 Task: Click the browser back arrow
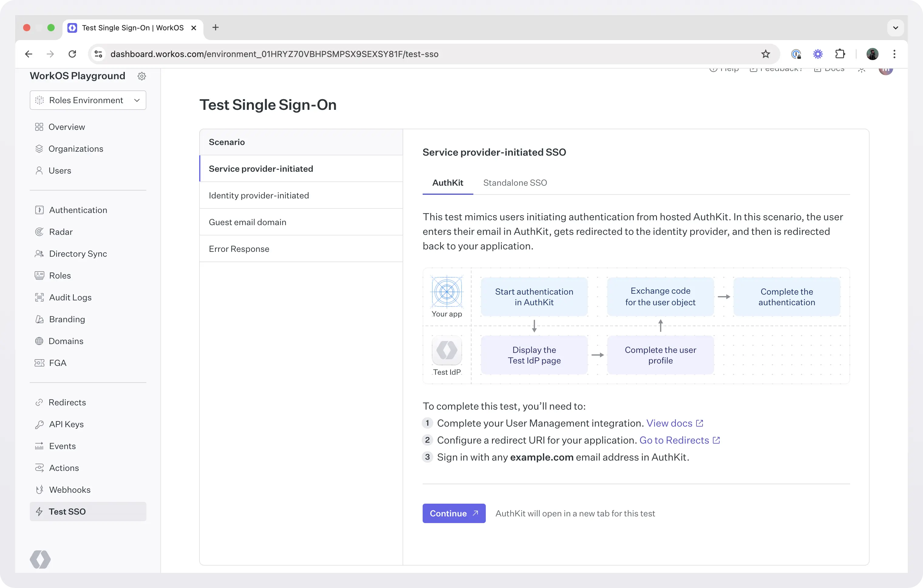[28, 54]
